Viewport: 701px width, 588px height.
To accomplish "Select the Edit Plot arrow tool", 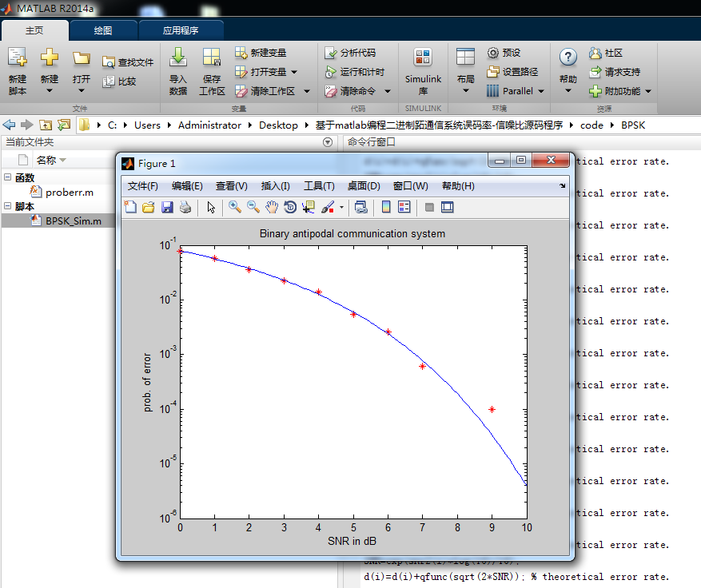I will coord(211,207).
